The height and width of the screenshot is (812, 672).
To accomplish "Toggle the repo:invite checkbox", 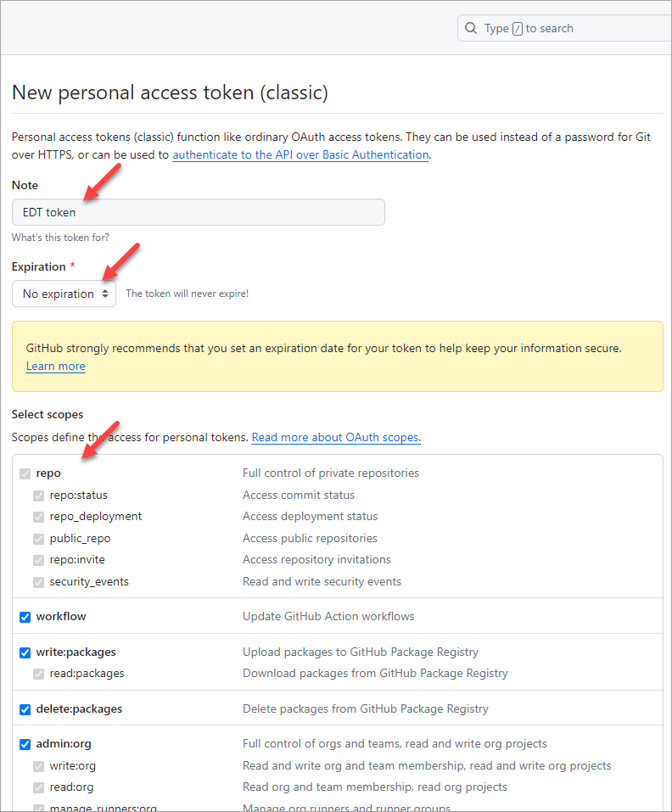I will click(x=38, y=560).
